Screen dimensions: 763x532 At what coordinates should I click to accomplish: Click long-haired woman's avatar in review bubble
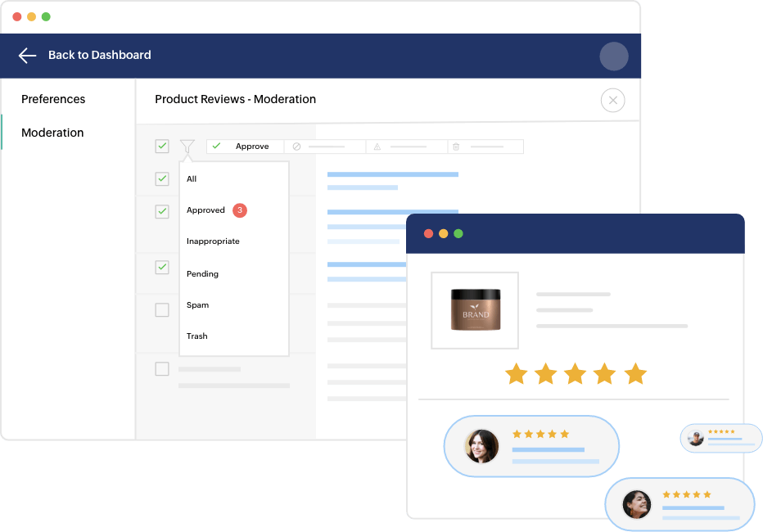click(481, 446)
